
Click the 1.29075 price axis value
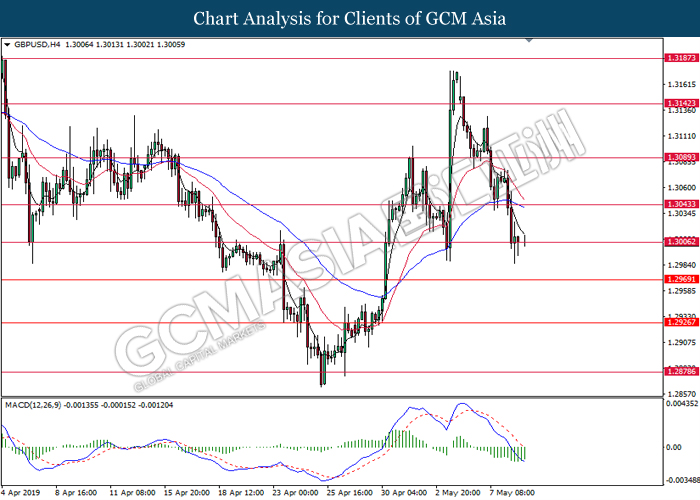pyautogui.click(x=682, y=343)
